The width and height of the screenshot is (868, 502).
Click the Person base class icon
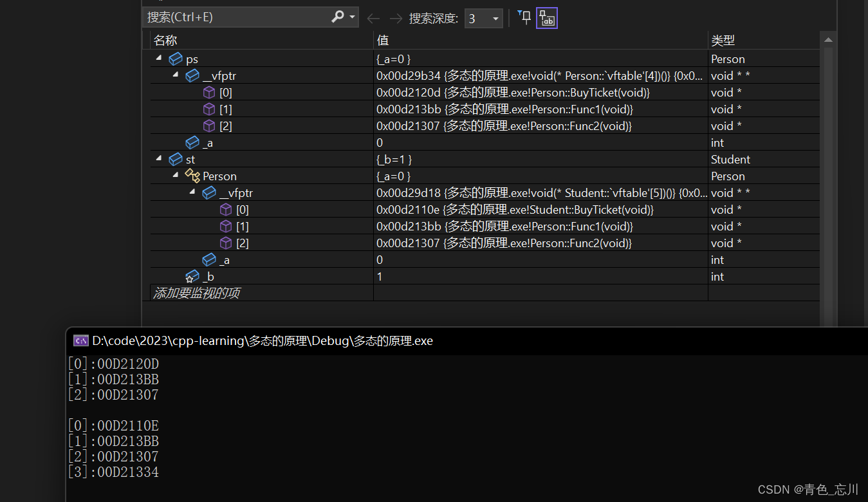[192, 176]
